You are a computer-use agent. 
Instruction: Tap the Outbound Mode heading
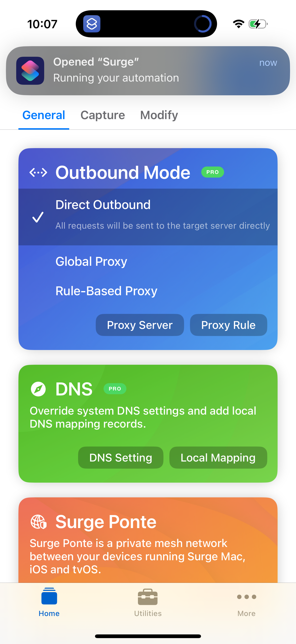(123, 172)
